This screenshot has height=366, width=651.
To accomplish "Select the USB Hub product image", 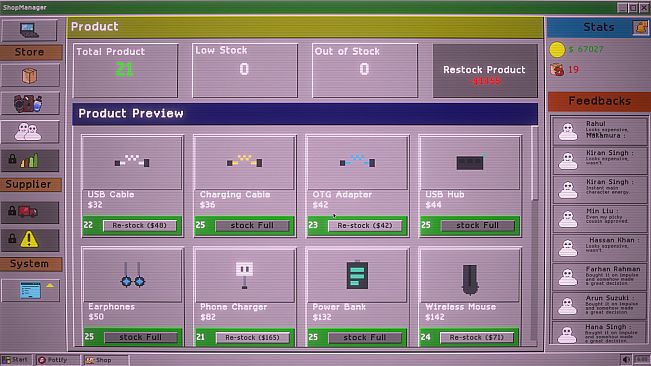I will [x=470, y=162].
